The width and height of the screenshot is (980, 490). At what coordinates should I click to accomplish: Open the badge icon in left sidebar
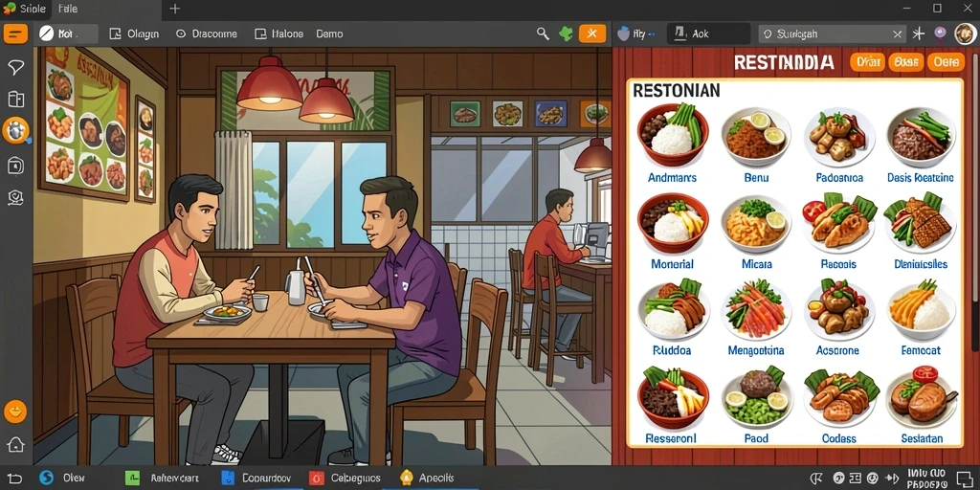click(x=15, y=198)
